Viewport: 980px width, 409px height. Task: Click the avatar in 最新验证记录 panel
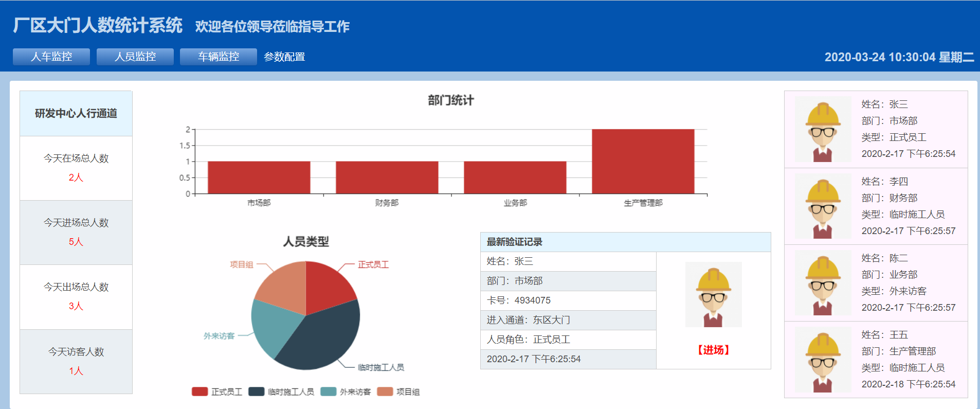click(713, 295)
